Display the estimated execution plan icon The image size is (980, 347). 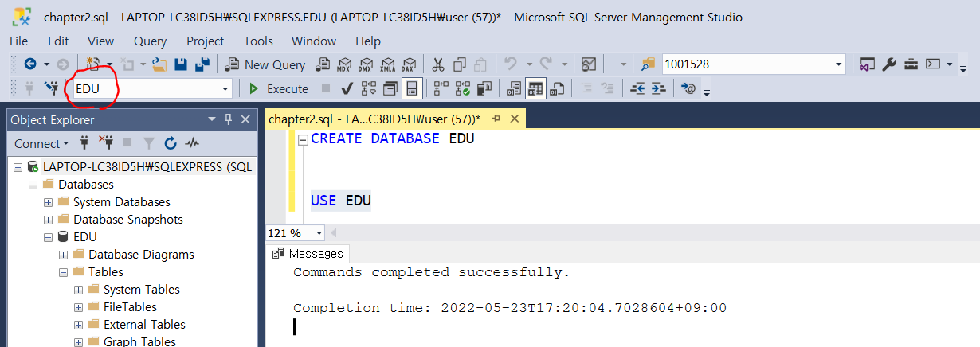click(x=368, y=88)
